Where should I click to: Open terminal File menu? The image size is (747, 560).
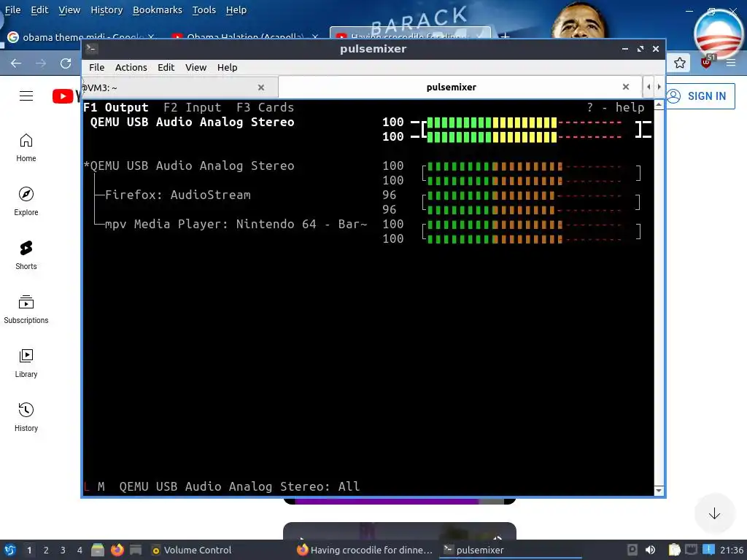[x=97, y=68]
